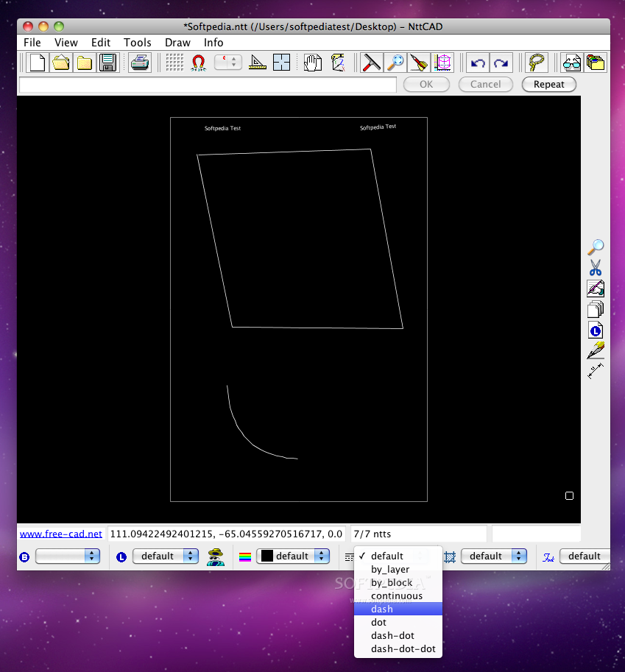Toggle magnet snap mode
625x672 pixels.
(x=199, y=63)
